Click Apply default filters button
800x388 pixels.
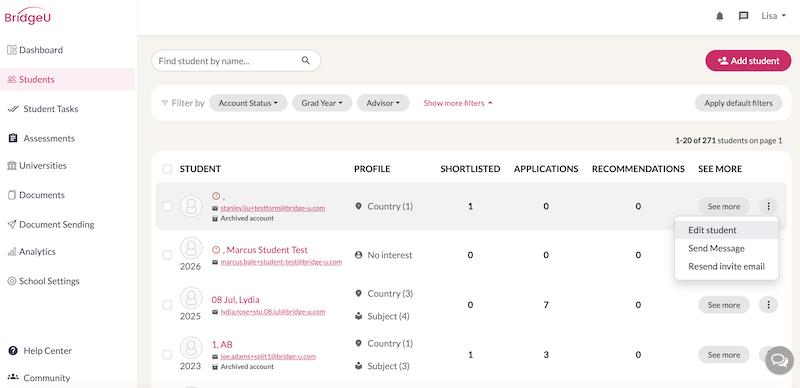click(x=738, y=103)
